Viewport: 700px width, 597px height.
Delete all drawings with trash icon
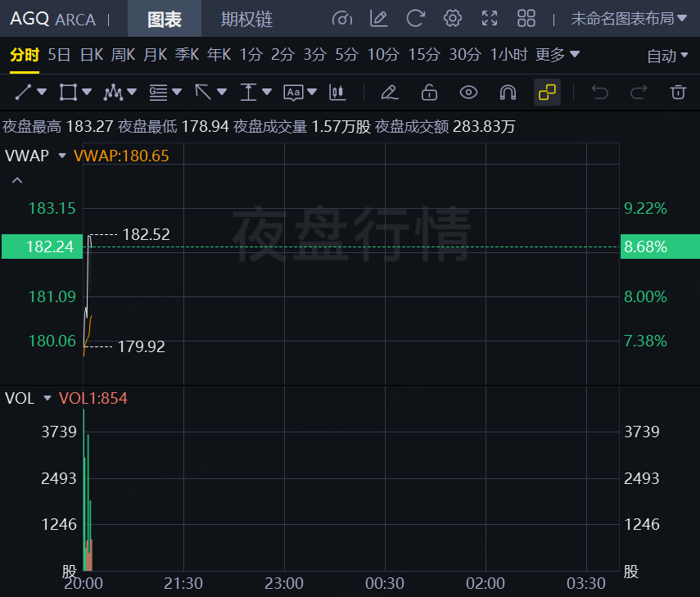tap(677, 92)
